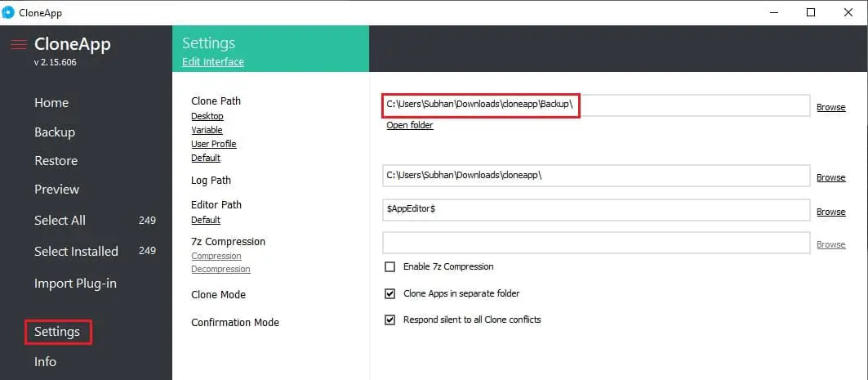Screen dimensions: 868x380
Task: Maximize the CloneApp window
Action: coord(810,12)
